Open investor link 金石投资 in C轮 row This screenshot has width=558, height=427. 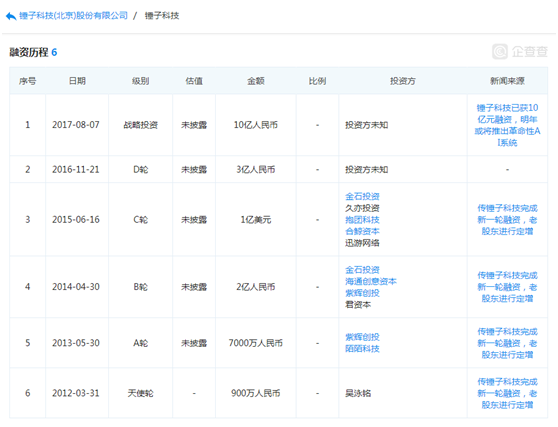(x=362, y=196)
